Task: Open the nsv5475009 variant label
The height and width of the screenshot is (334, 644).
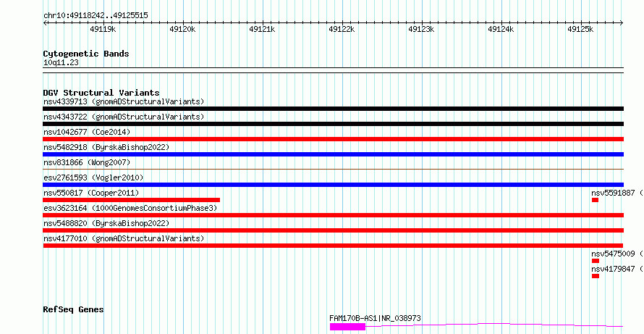Action: click(x=617, y=254)
